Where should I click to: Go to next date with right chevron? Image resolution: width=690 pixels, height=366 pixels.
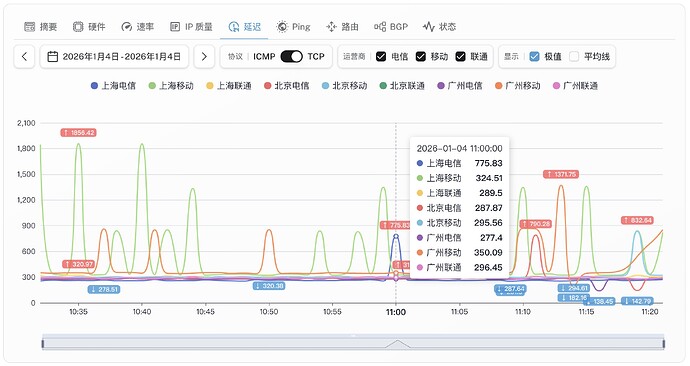click(204, 56)
